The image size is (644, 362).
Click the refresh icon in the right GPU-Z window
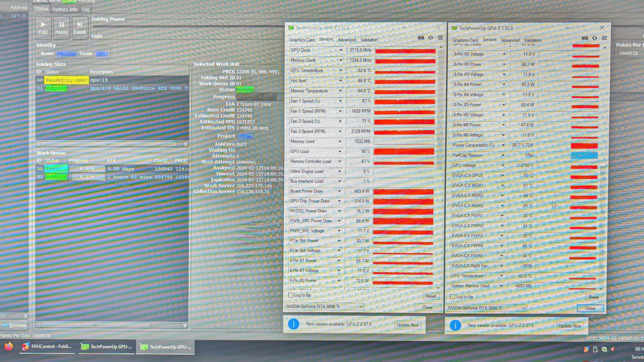tap(594, 38)
